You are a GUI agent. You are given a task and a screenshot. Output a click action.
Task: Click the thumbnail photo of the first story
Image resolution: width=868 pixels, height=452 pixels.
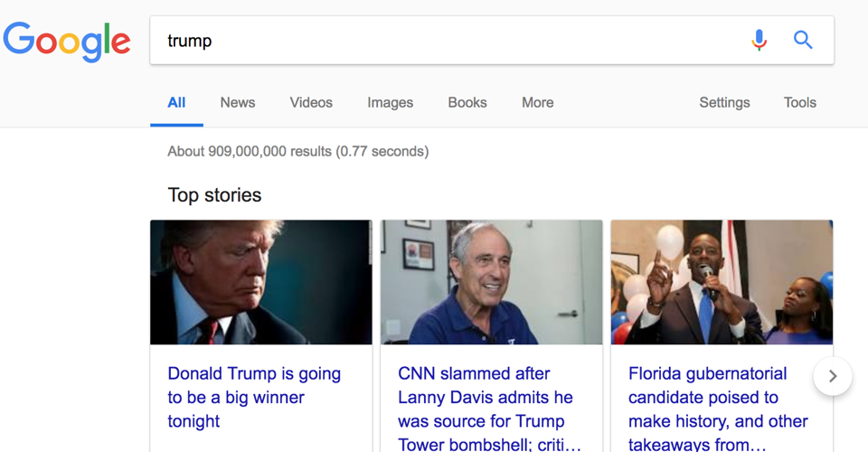tap(260, 282)
